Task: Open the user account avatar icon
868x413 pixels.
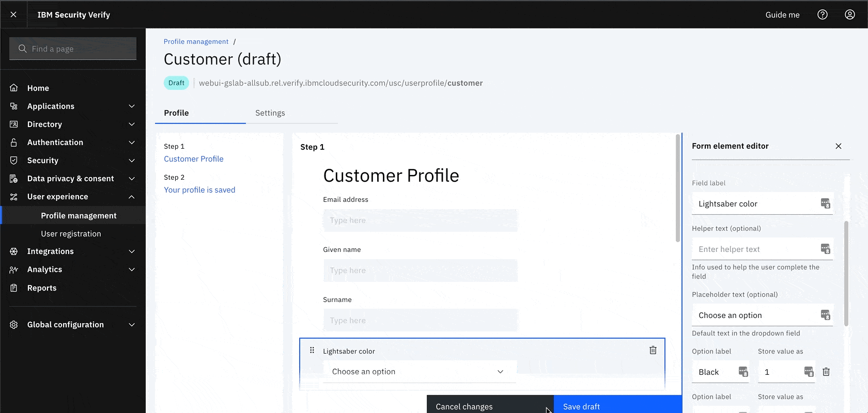Action: point(850,14)
